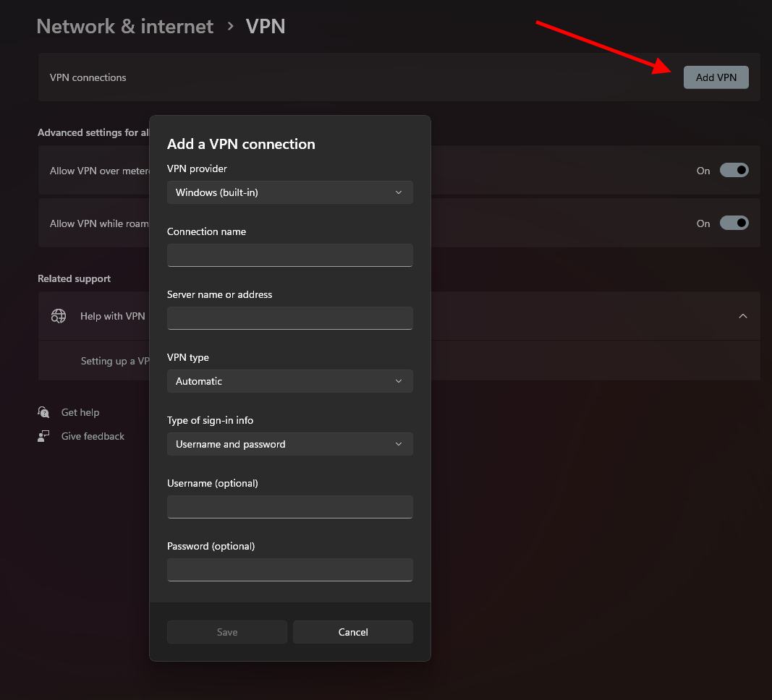Viewport: 772px width, 700px height.
Task: Open the Get help link
Action: pos(80,412)
